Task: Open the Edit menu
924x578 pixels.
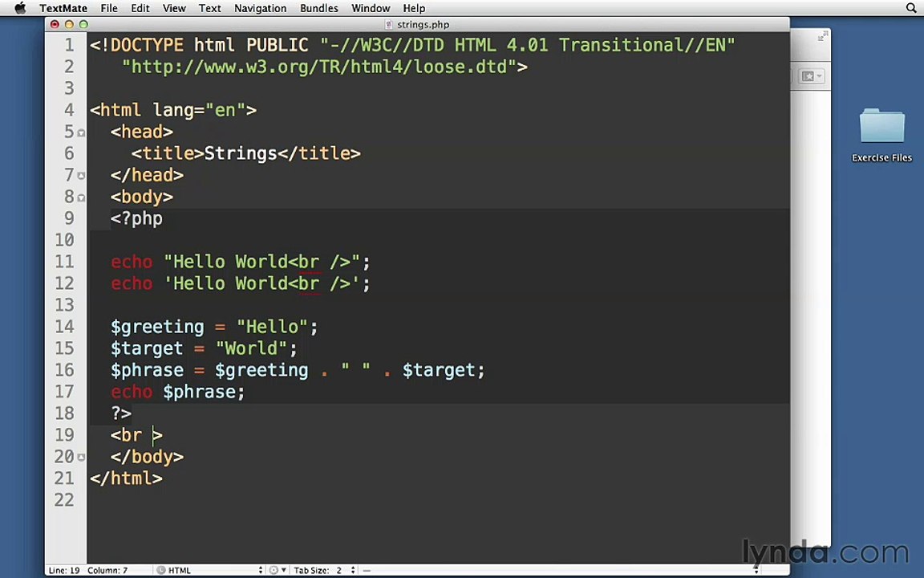Action: point(140,8)
